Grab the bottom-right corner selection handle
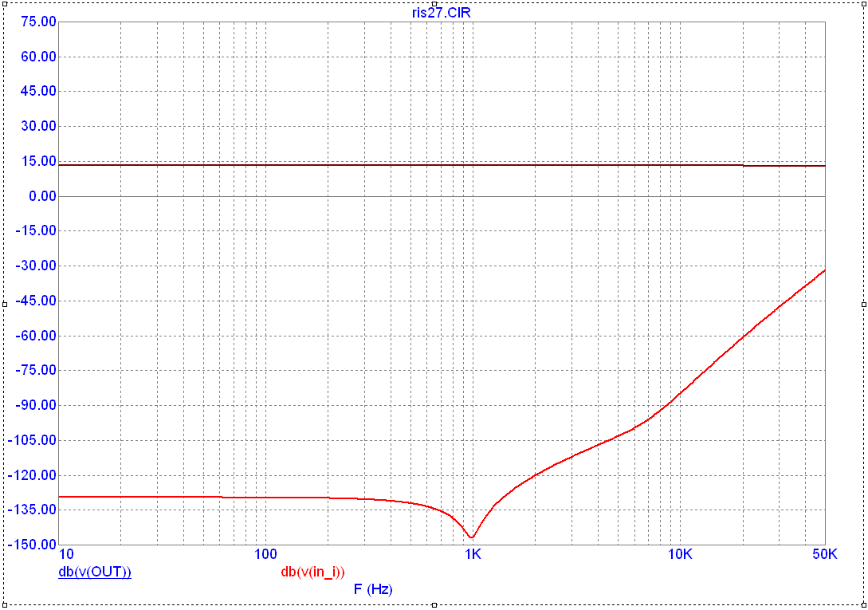The image size is (868, 610). click(x=864, y=605)
